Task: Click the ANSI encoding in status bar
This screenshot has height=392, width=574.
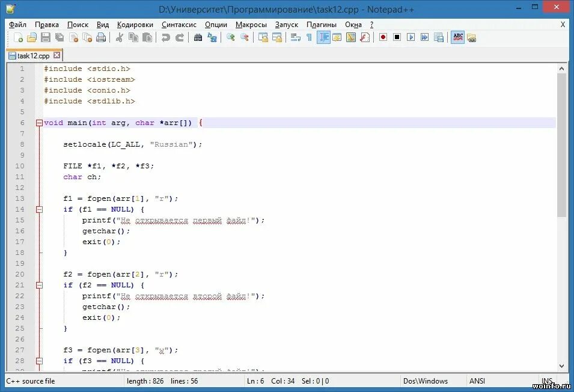Action: click(477, 381)
